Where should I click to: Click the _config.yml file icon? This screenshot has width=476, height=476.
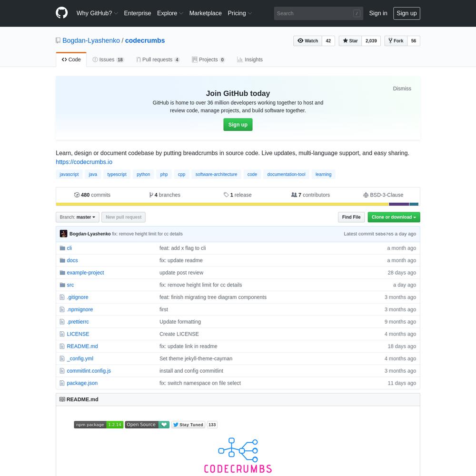point(62,358)
